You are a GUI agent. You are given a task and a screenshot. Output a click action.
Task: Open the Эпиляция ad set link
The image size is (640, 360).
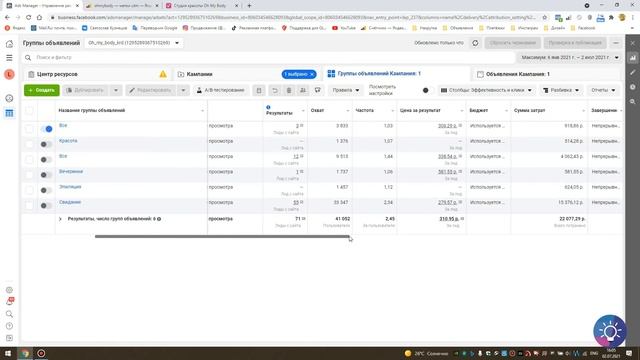click(70, 187)
